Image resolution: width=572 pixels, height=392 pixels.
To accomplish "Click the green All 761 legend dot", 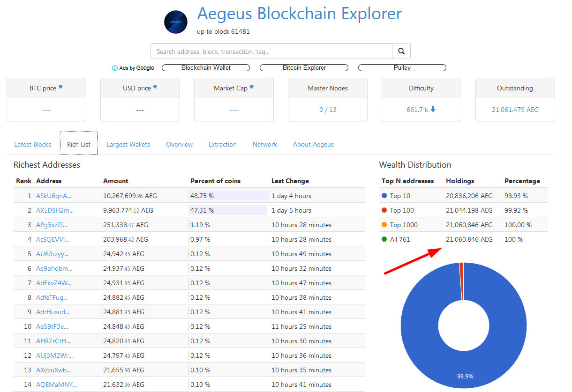I will [x=384, y=239].
